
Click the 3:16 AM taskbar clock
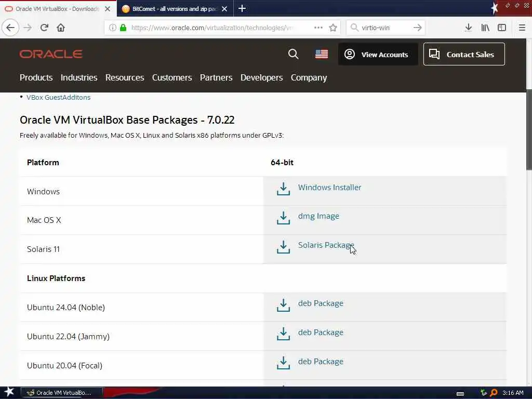[513, 393]
